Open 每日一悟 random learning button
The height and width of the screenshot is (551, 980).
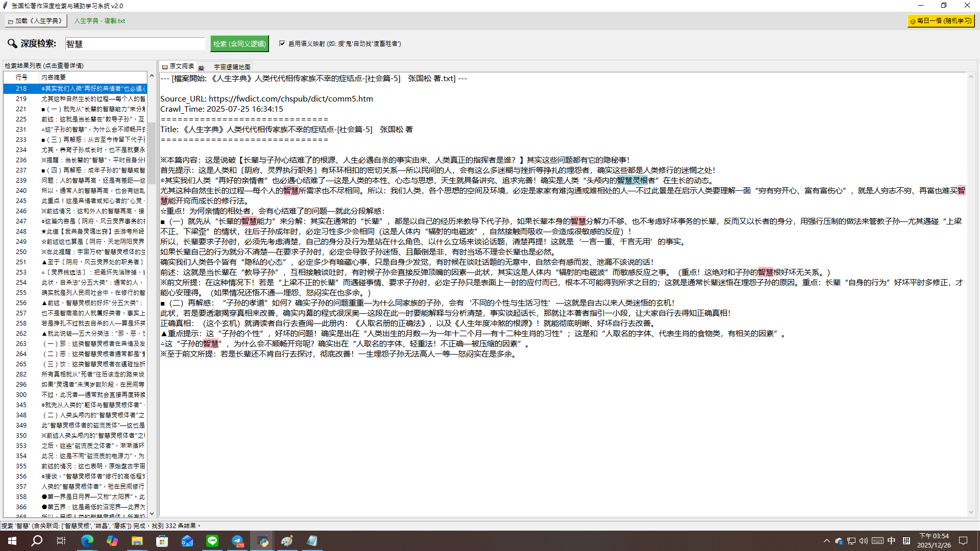tap(941, 21)
